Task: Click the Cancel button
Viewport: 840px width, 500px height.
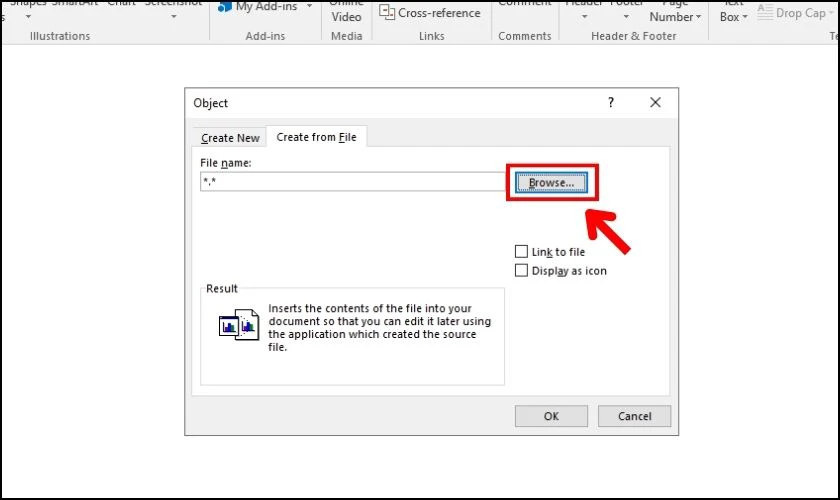Action: [634, 416]
